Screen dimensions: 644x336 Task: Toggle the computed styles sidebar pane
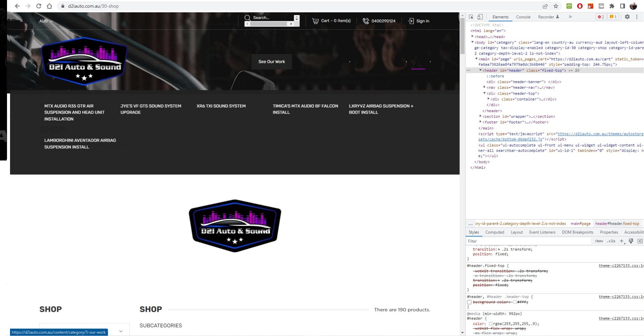point(640,241)
